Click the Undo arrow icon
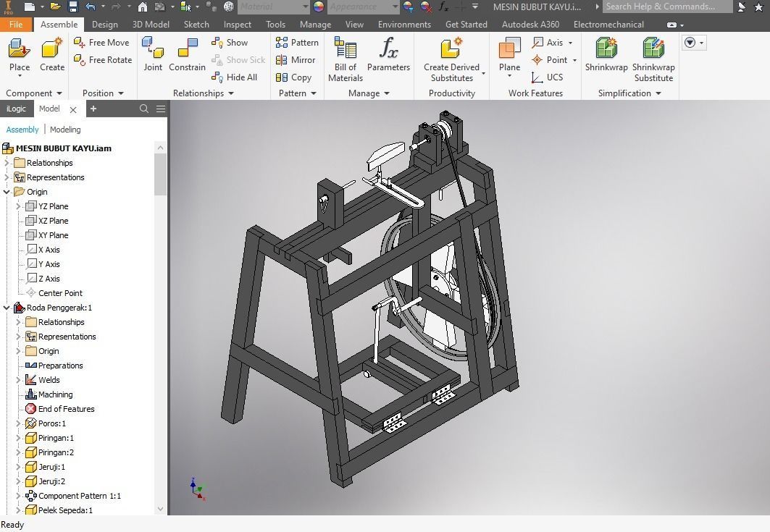The width and height of the screenshot is (770, 532). (91, 7)
